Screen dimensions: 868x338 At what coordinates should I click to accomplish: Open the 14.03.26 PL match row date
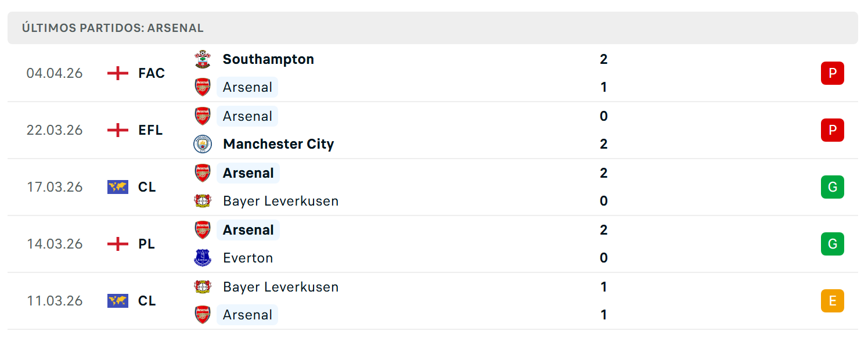55,244
